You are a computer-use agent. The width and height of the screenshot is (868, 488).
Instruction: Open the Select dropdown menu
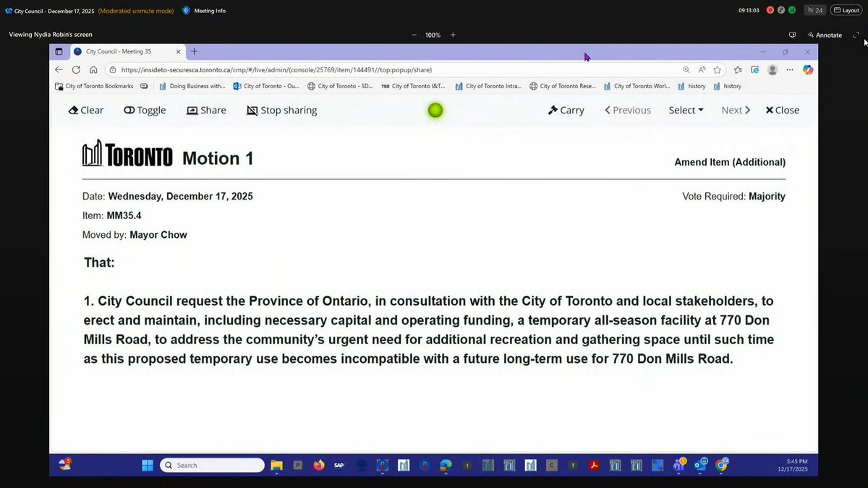[x=686, y=110]
